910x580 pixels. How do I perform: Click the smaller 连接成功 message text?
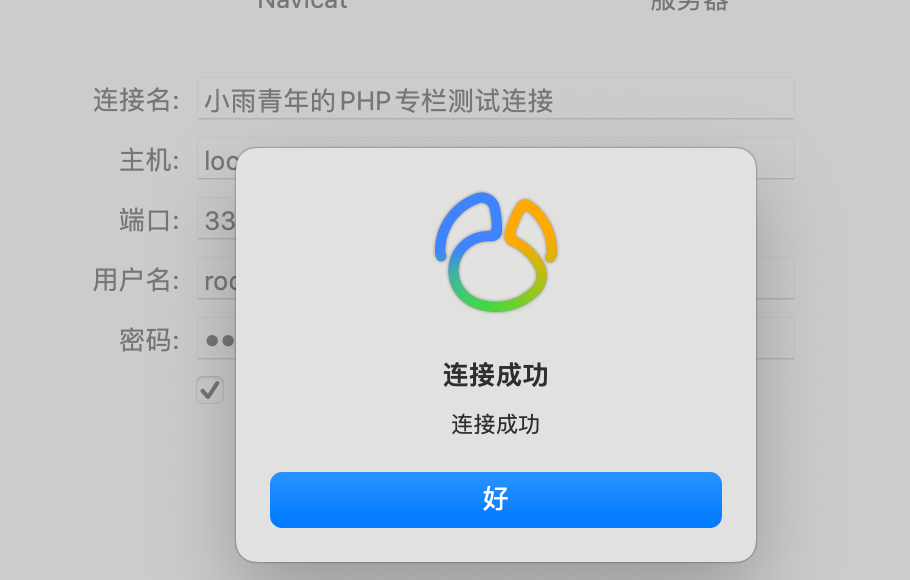[496, 424]
